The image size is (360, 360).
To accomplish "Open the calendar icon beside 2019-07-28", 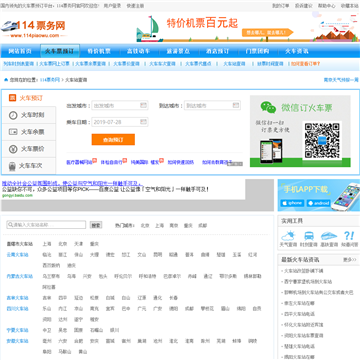I will (x=144, y=122).
